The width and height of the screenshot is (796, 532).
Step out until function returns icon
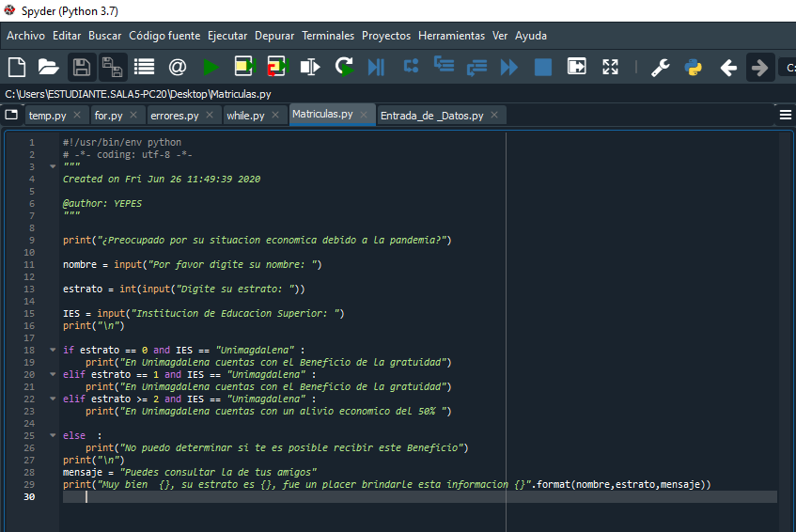pyautogui.click(x=476, y=67)
